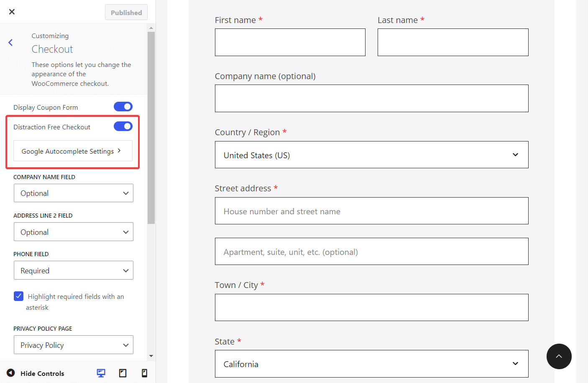Click the Apartment, suite, unit field
The height and width of the screenshot is (383, 588).
coord(372,252)
